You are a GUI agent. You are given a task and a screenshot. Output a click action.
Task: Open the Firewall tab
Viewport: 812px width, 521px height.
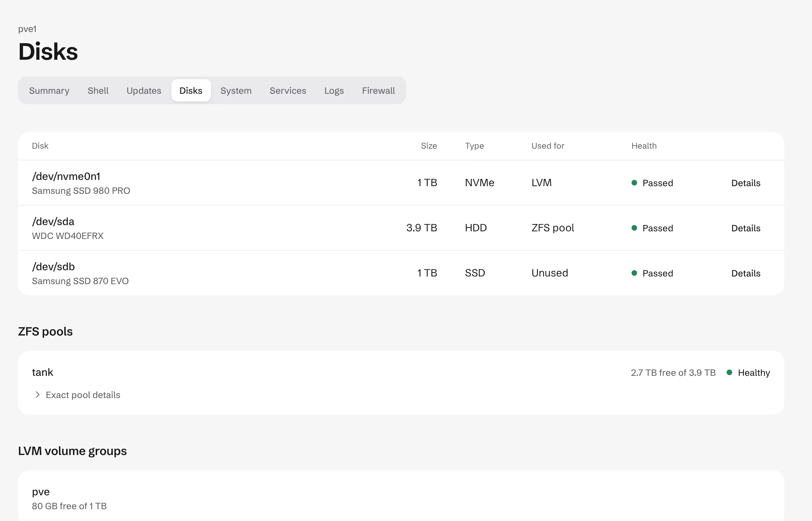click(x=379, y=91)
